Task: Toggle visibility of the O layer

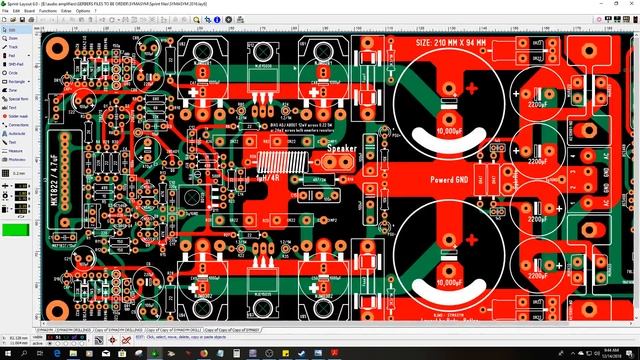Action: coord(82,338)
